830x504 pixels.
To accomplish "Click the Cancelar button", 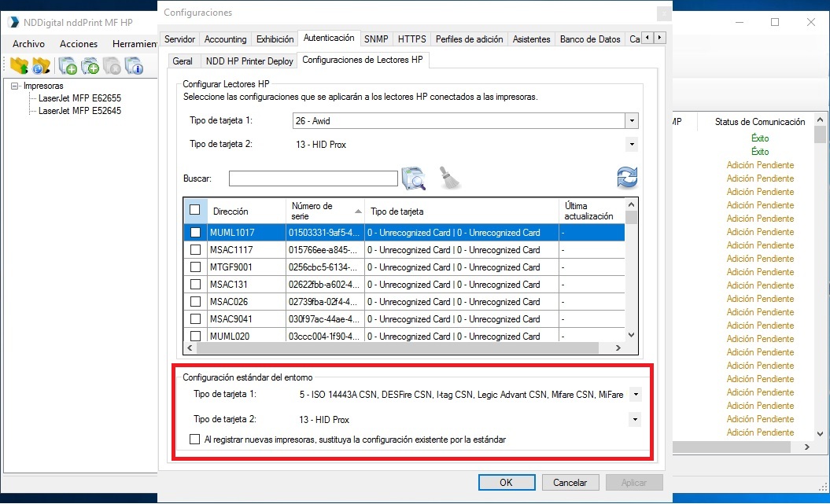I will pos(570,482).
